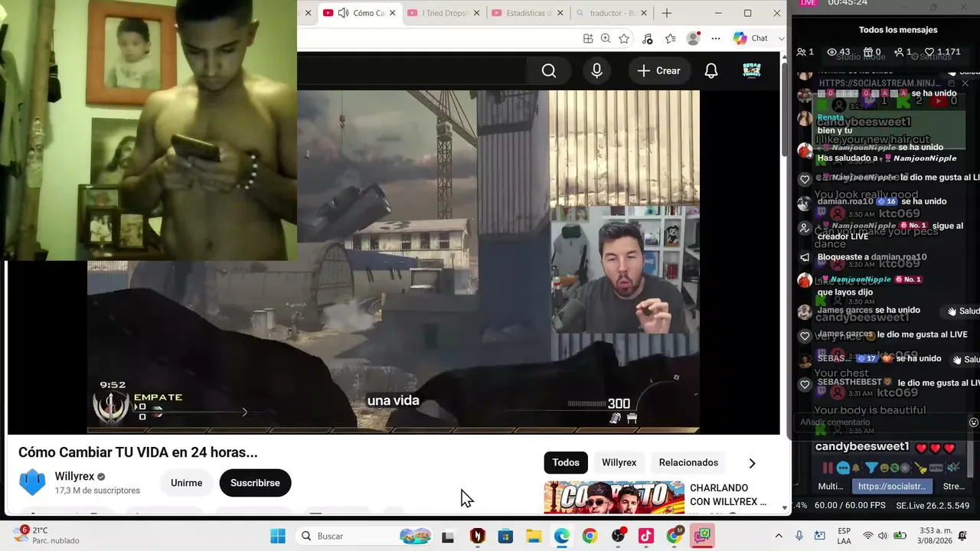This screenshot has width=980, height=551.
Task: Select the 'Relacionados' filter chip
Action: pyautogui.click(x=688, y=462)
